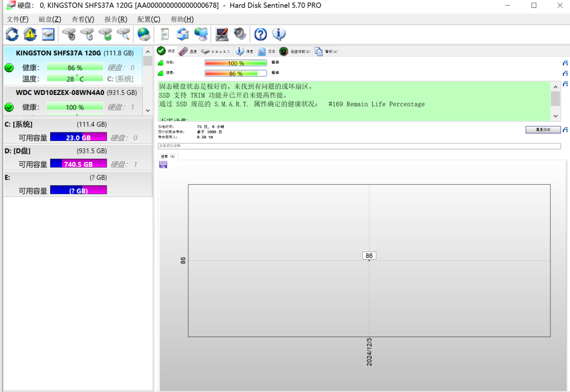
Task: Click the green icon beside the 健康 label
Action: coord(160,73)
